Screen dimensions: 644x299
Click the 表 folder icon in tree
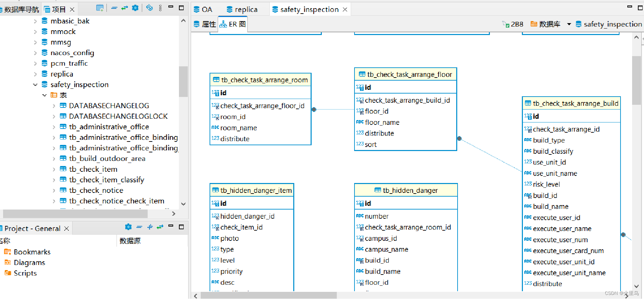54,95
